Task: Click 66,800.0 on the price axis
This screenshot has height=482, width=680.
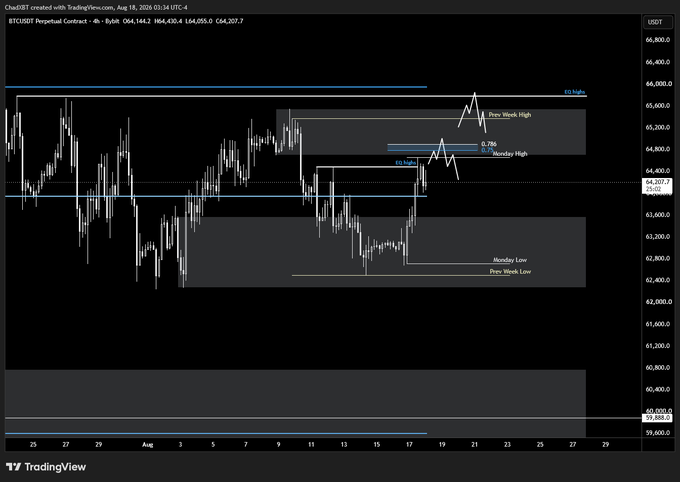Action: (x=657, y=39)
